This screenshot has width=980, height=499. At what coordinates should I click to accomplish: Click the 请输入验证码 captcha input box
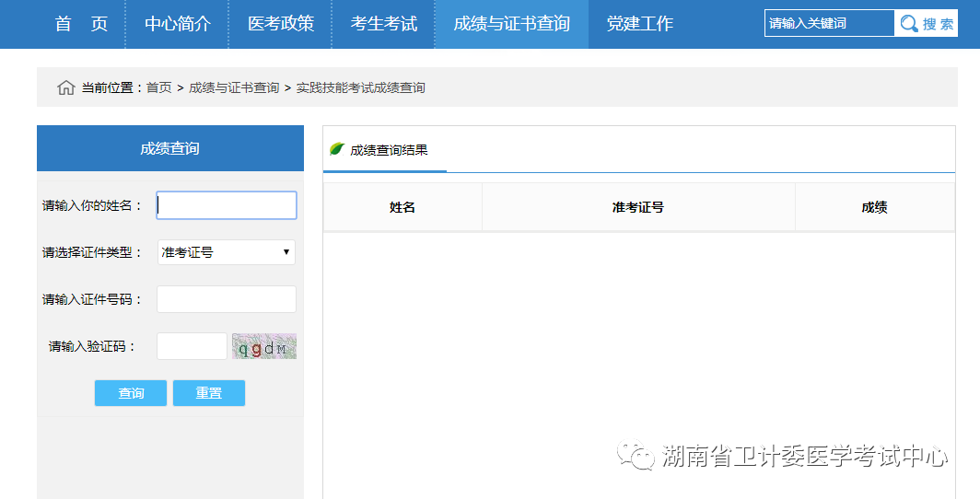192,347
